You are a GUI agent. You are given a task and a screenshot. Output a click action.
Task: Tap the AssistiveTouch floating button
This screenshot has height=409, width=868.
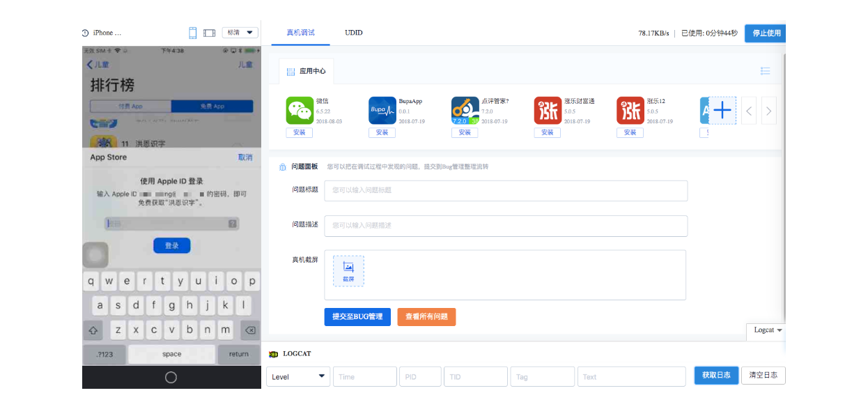pyautogui.click(x=96, y=254)
